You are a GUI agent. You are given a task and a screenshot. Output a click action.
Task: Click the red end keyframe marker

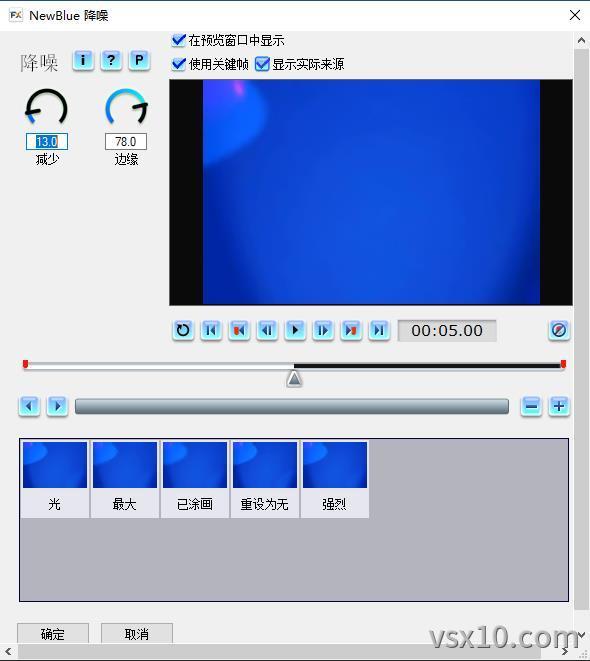[563, 364]
